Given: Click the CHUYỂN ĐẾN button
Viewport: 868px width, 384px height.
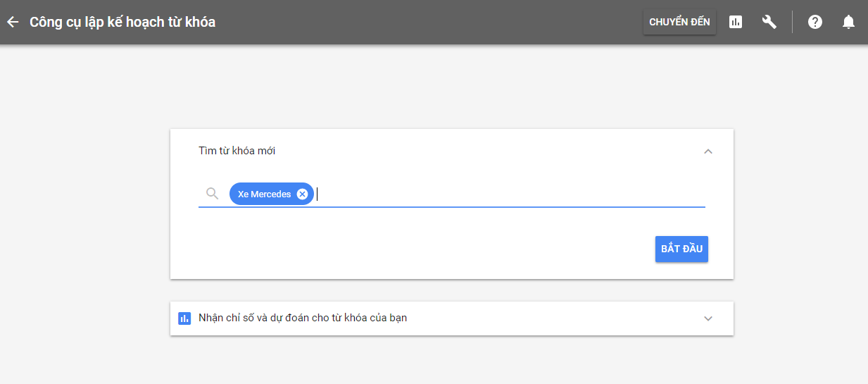Looking at the screenshot, I should tap(679, 22).
